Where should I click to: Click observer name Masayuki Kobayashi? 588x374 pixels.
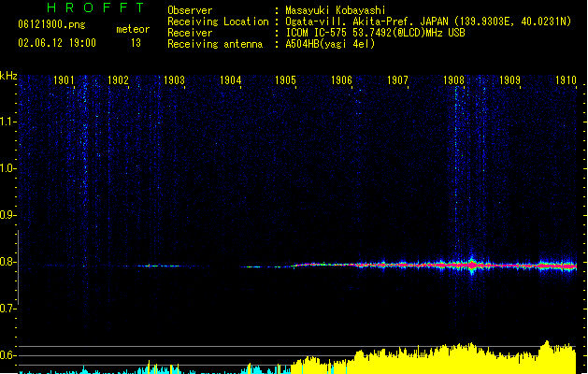[336, 10]
